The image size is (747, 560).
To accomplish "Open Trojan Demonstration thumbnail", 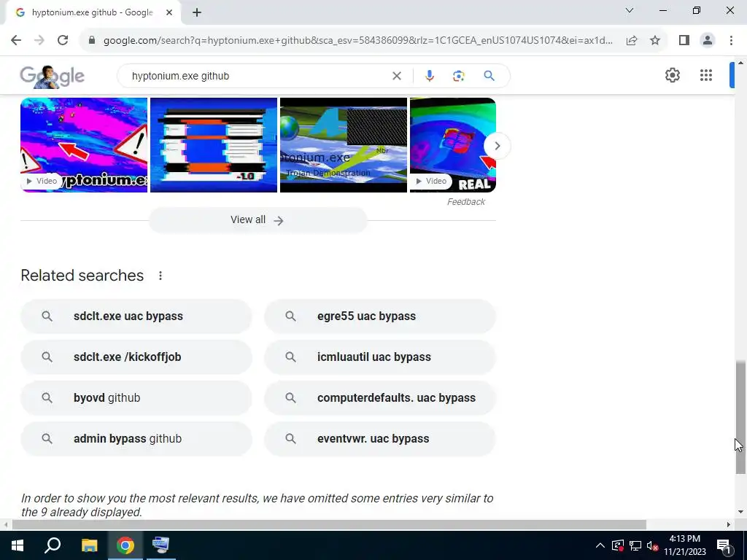I will 344,145.
